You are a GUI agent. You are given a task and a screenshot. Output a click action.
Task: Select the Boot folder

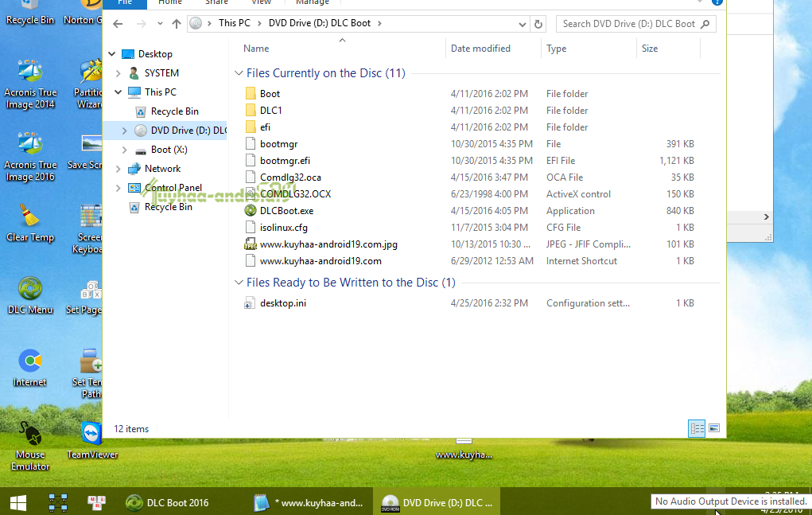[x=270, y=94]
